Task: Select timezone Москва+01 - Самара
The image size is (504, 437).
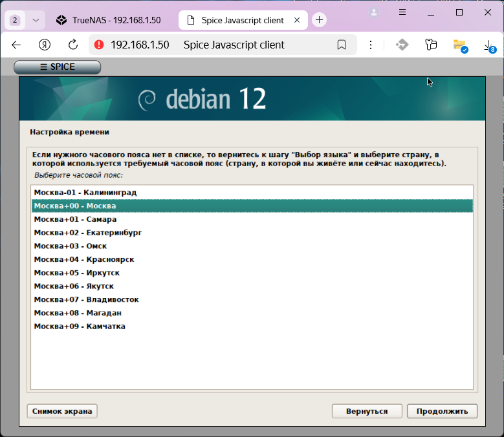Action: [x=252, y=219]
